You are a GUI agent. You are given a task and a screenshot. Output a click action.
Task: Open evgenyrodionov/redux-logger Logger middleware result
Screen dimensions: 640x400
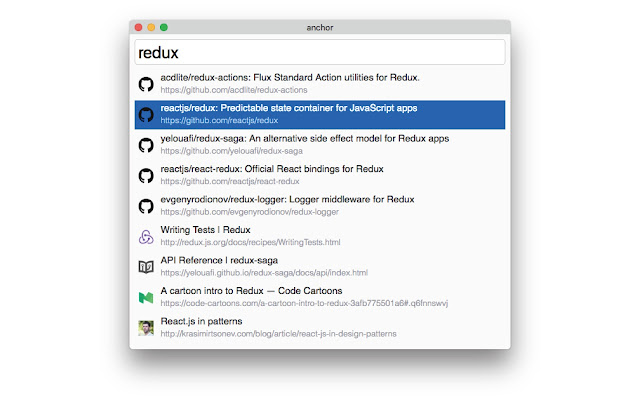point(320,206)
